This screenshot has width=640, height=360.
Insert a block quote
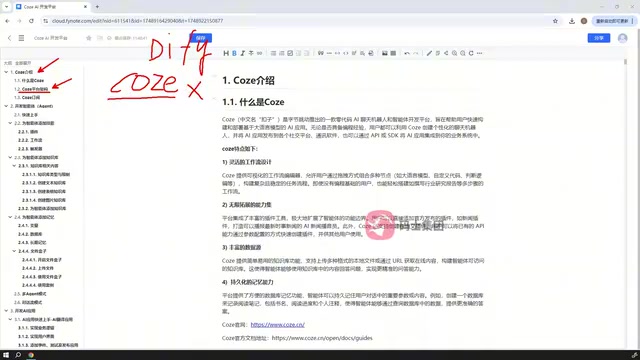pos(321,53)
